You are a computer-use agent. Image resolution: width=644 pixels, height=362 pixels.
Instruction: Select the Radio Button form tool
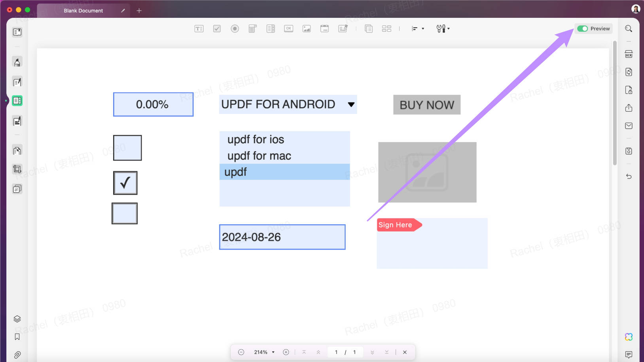[x=235, y=28]
